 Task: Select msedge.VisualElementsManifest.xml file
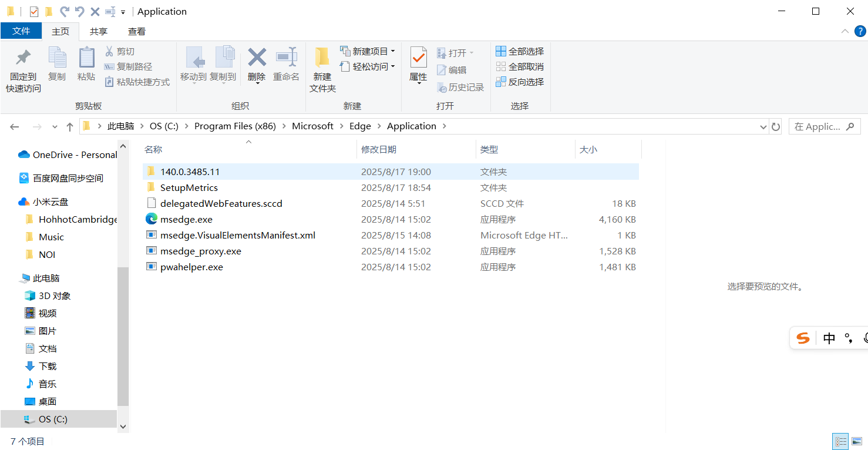391,236
